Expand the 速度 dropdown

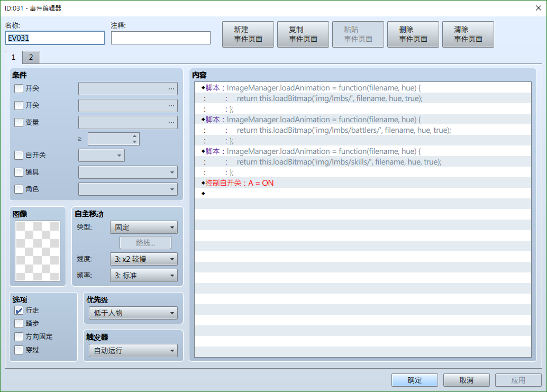point(144,259)
